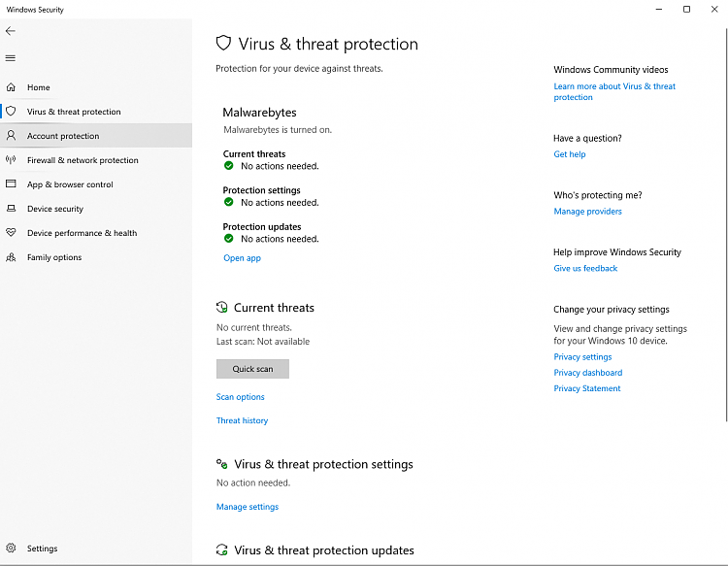Maximize the Windows Security window

[x=686, y=10]
